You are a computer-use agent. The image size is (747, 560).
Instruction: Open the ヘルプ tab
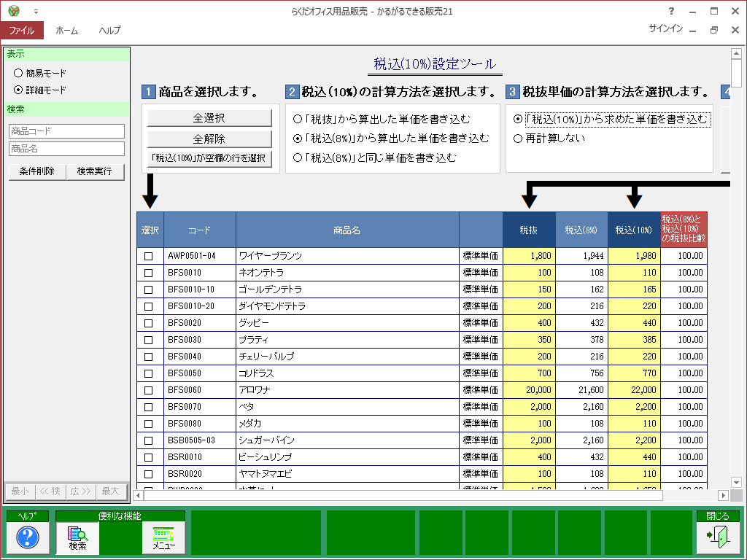click(x=109, y=30)
